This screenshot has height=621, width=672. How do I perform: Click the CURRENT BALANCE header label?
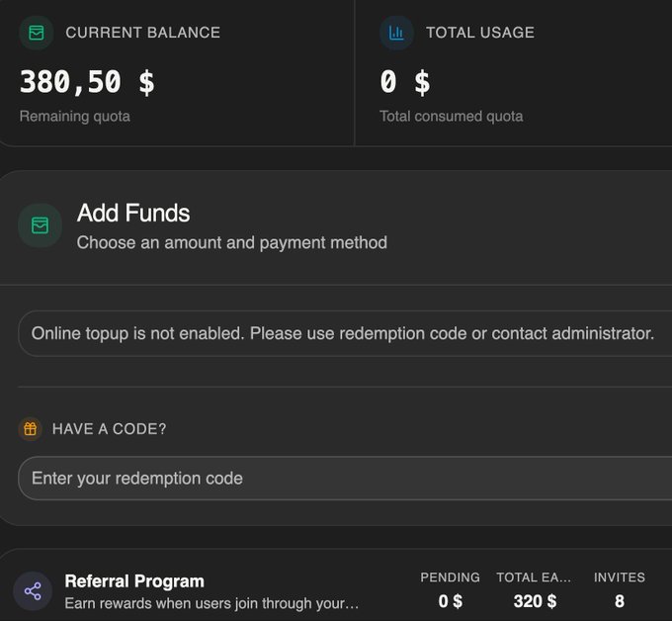[x=142, y=33]
